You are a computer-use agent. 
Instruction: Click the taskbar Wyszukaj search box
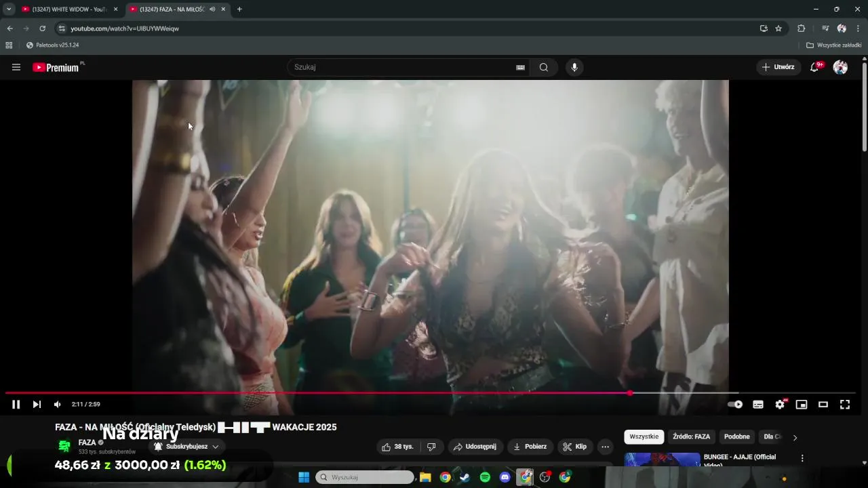coord(365,477)
